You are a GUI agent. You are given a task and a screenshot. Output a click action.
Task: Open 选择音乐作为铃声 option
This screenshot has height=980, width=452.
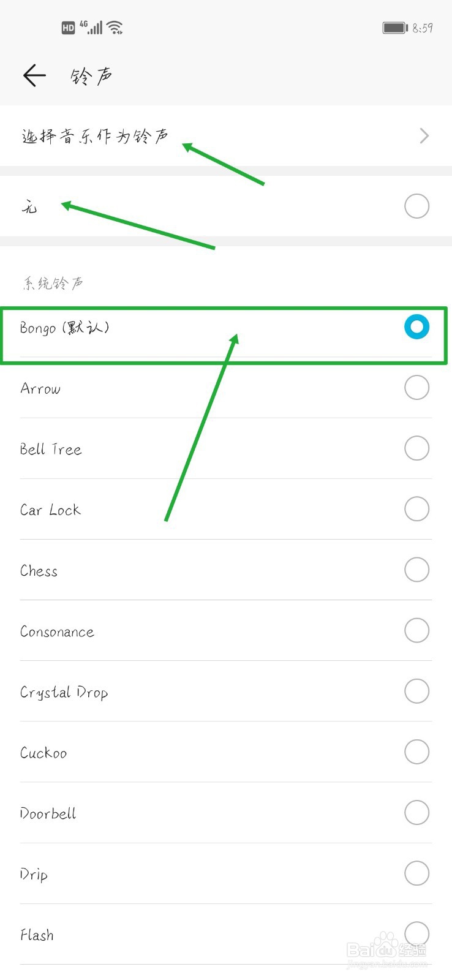(x=226, y=135)
